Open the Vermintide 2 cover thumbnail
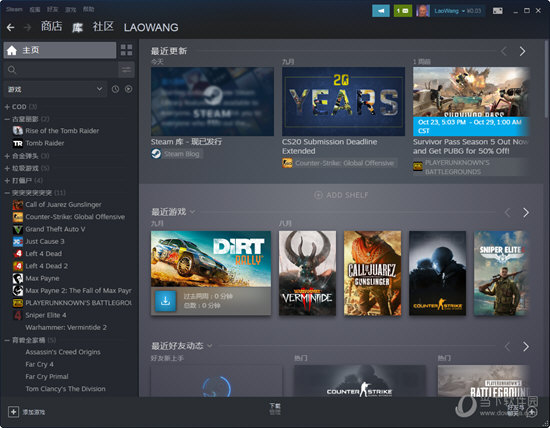This screenshot has width=550, height=428. (x=307, y=273)
